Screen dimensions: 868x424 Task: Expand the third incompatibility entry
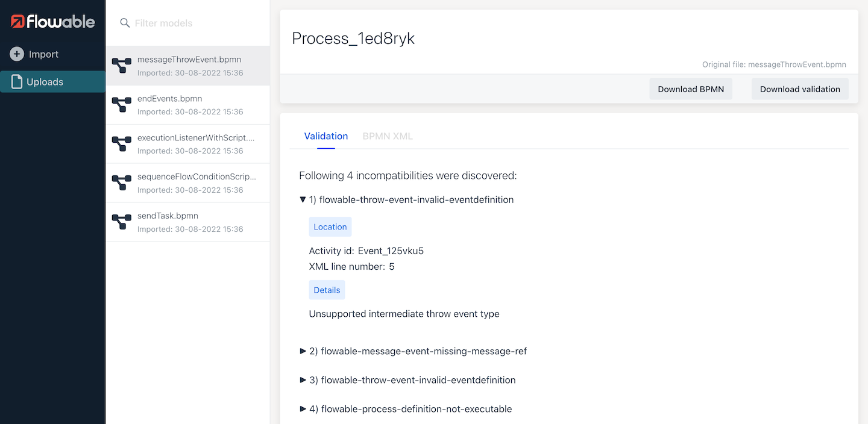pyautogui.click(x=303, y=380)
